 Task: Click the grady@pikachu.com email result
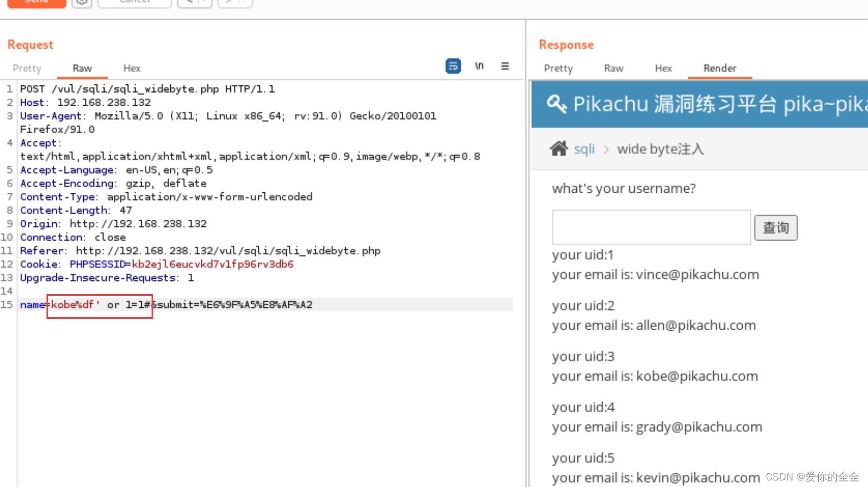point(699,427)
